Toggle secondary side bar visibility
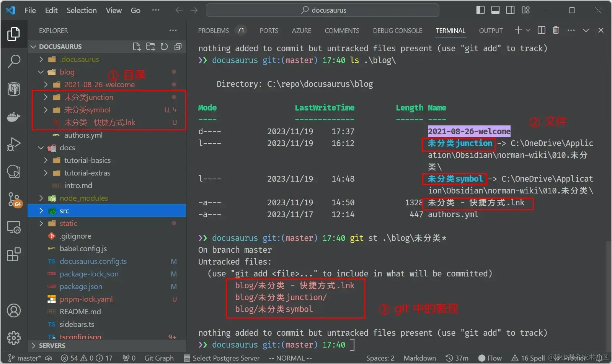The width and height of the screenshot is (612, 364). tap(510, 10)
